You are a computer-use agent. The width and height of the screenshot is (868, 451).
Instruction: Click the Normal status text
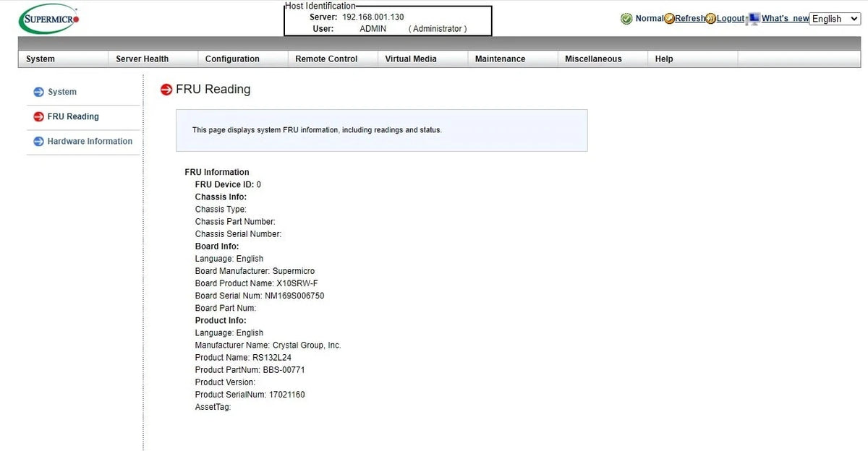pyautogui.click(x=649, y=19)
